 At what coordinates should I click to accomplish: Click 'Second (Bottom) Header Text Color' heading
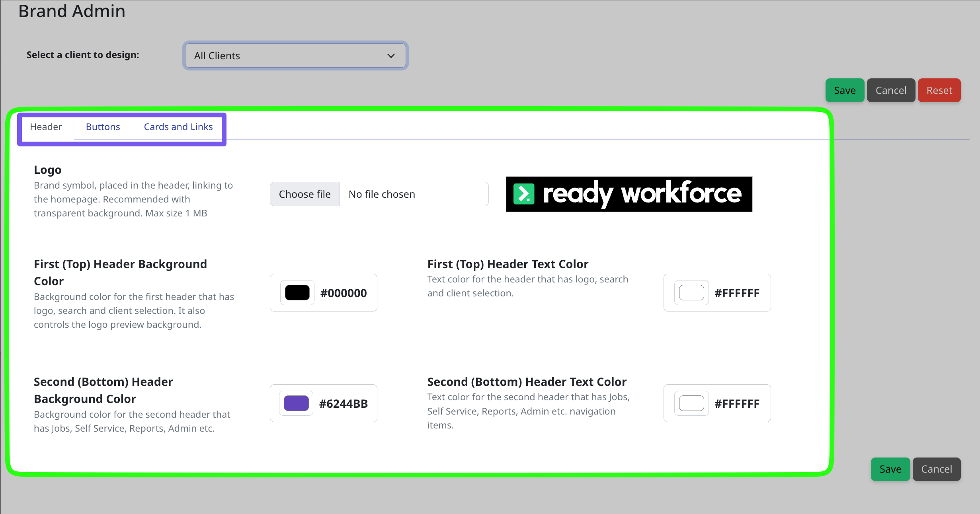[527, 382]
